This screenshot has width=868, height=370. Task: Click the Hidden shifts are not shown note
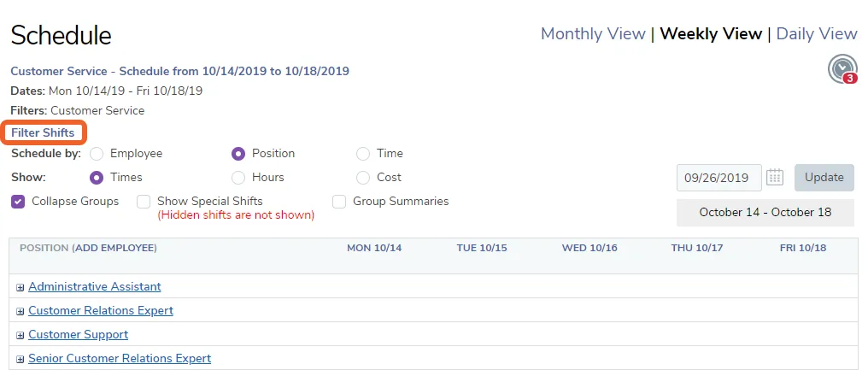[236, 215]
